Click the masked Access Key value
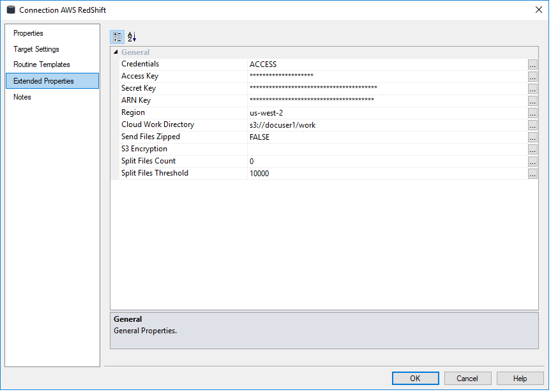Screen dimensions: 551x392 388,77
